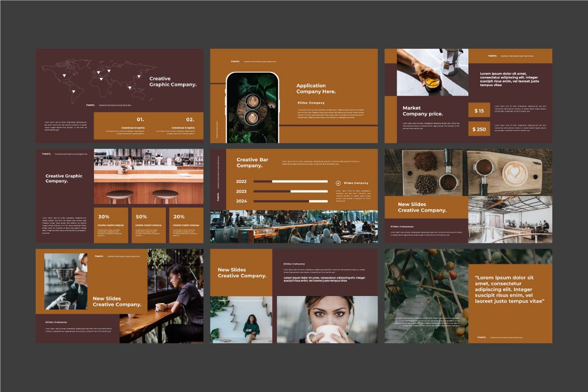Screen dimensions: 588x392
Task: Select the wooden bar counter with stools photo
Action: [148, 176]
